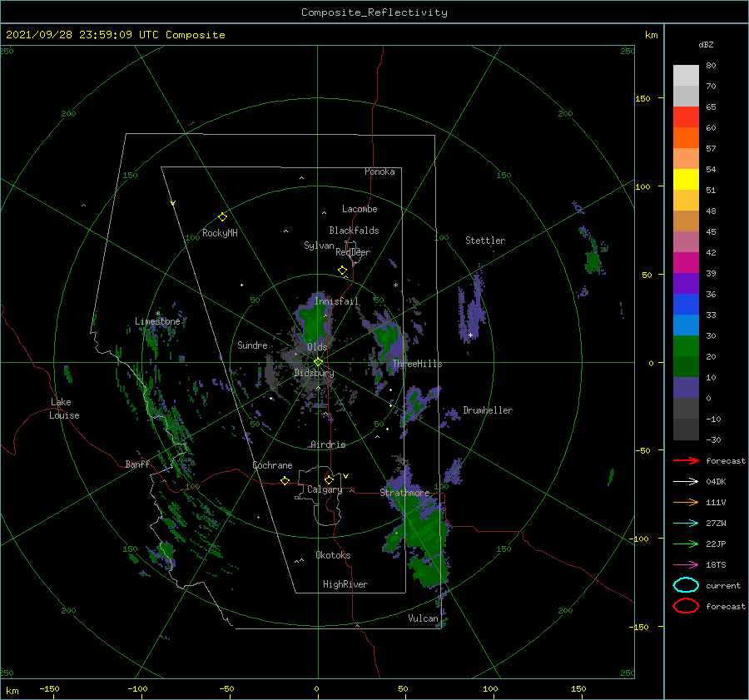Click the 20 dBZ green color swatch
Image resolution: width=749 pixels, height=700 pixels.
pos(686,367)
